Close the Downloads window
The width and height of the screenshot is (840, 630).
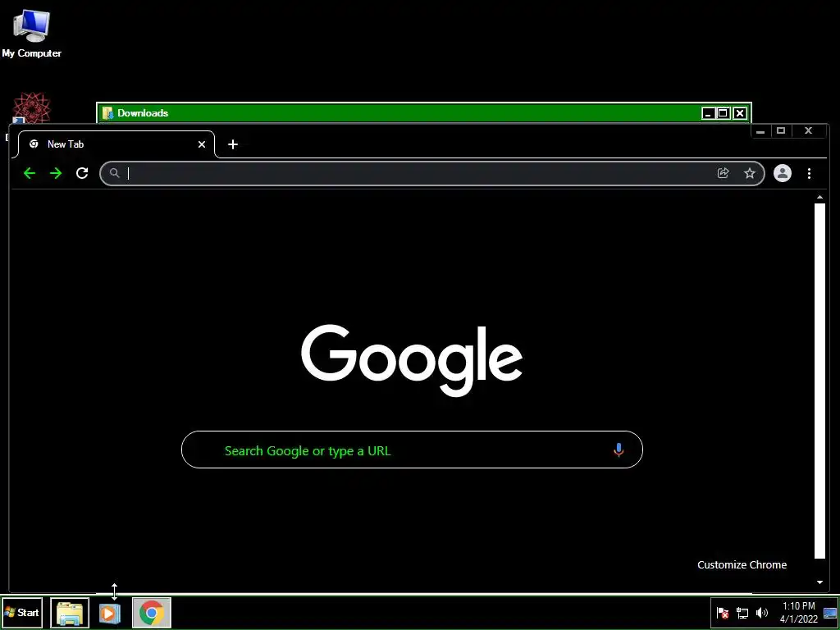(740, 113)
